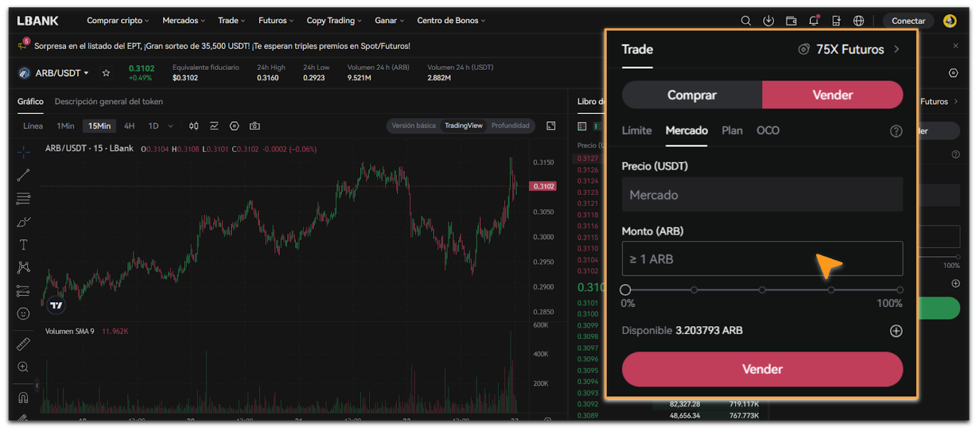Screen dimensions: 980x431
Task: Switch chart mode to Profundidad
Action: 510,126
